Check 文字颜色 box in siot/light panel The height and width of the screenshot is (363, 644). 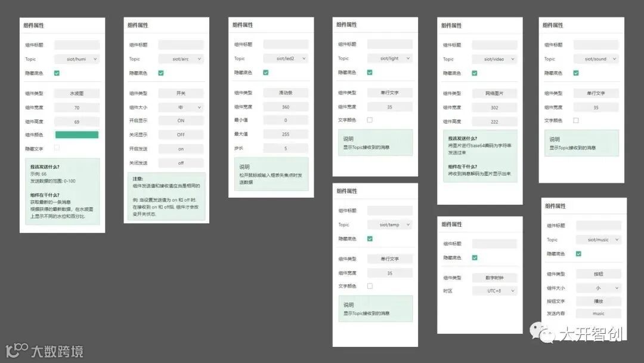[x=370, y=120]
